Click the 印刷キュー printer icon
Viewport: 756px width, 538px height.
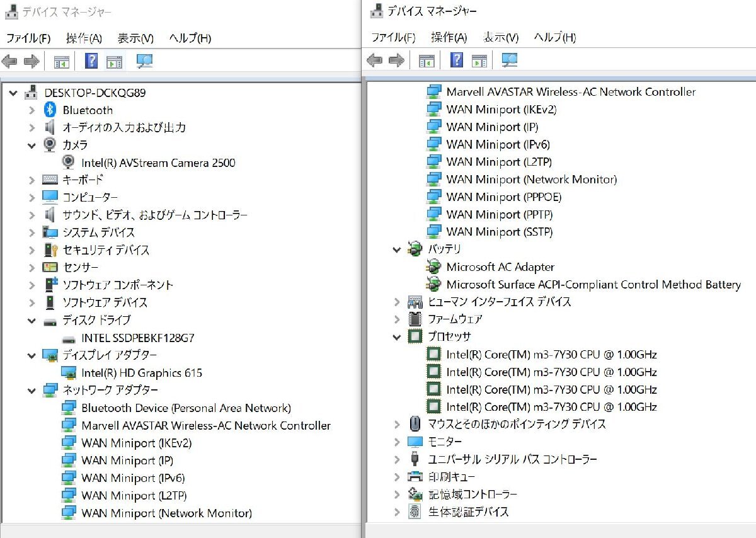[x=415, y=477]
